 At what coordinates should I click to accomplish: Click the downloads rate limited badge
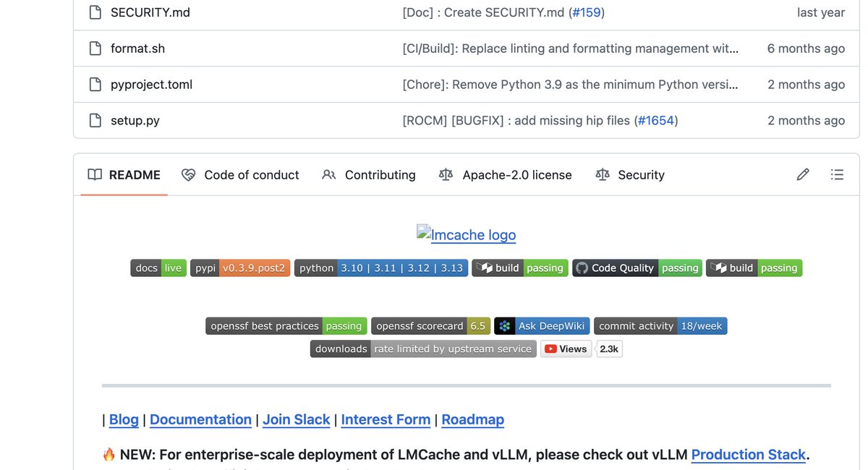[x=424, y=349]
